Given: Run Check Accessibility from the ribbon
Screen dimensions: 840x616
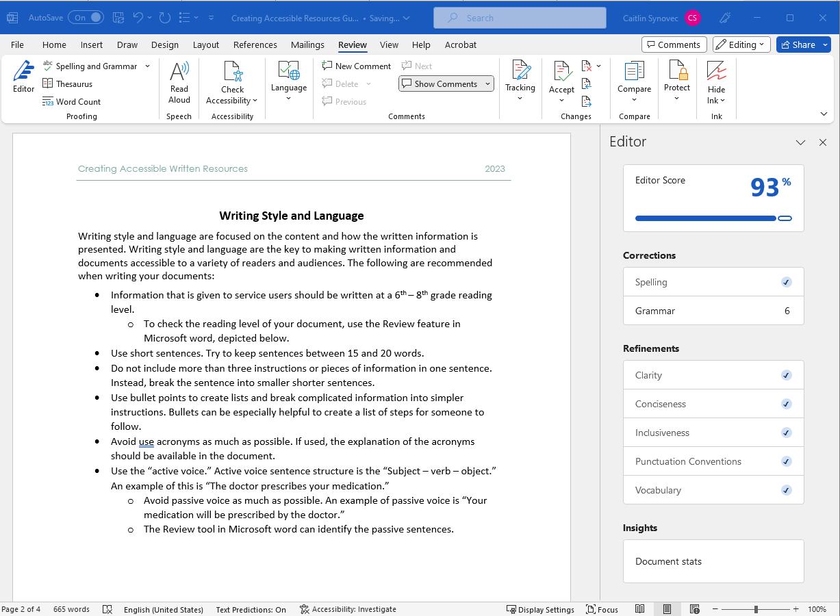Looking at the screenshot, I should point(232,81).
